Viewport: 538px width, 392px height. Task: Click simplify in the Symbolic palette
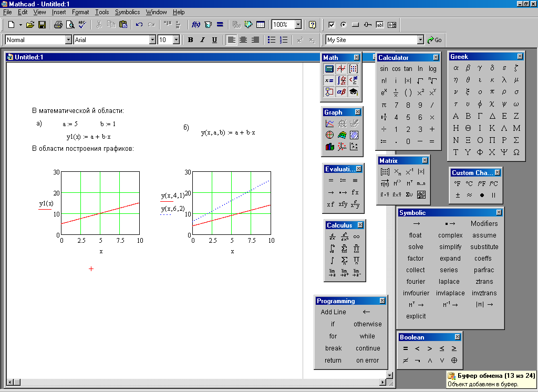tap(450, 247)
